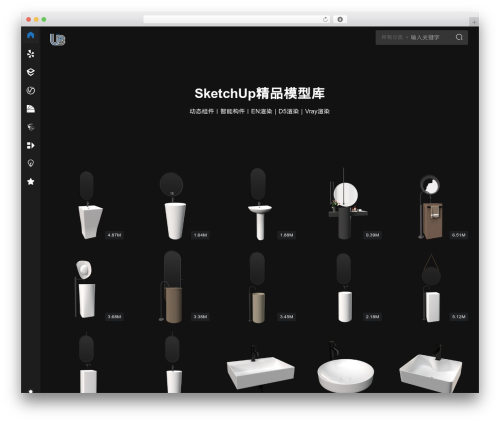
Task: Open the lightbulb icon in the sidebar
Action: (x=31, y=163)
